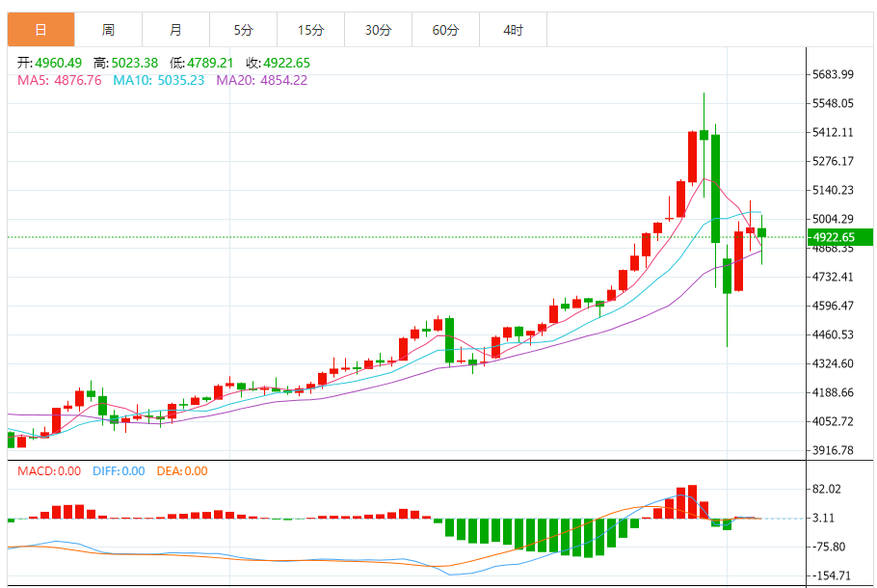
Task: Click the MA10 indicator value label
Action: click(159, 80)
